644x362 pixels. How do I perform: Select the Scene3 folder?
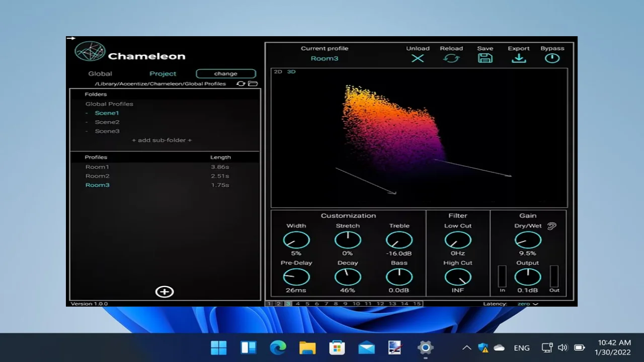click(107, 131)
